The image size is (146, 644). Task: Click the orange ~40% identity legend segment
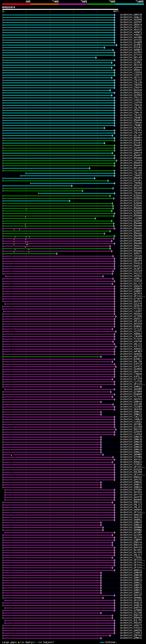point(45,4)
